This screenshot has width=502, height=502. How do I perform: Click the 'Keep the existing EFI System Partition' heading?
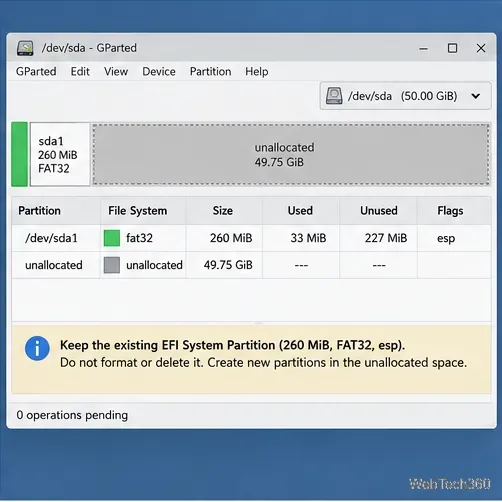pos(232,345)
